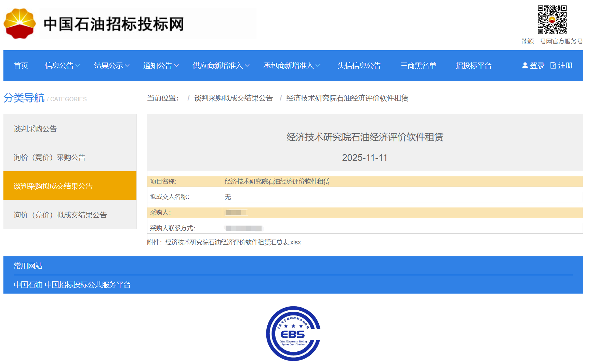This screenshot has height=364, width=597.
Task: Go to 首页 home page
Action: click(21, 66)
